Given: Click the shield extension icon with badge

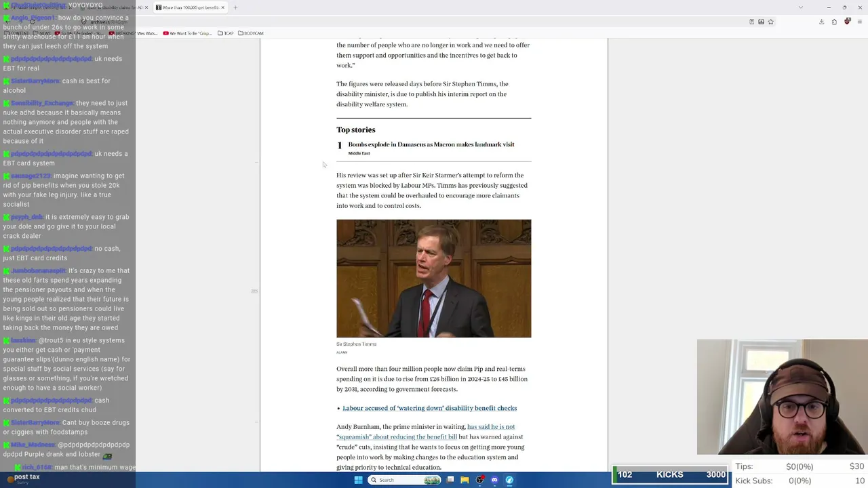Looking at the screenshot, I should (x=847, y=22).
